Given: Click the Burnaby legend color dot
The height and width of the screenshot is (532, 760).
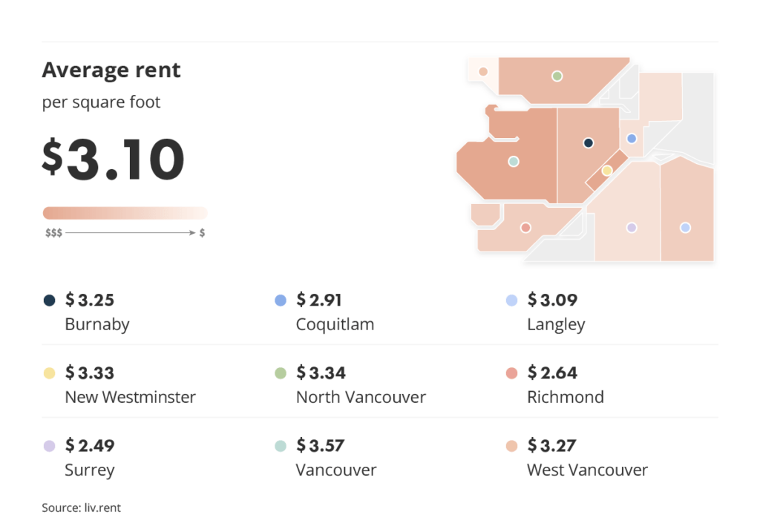Looking at the screenshot, I should (x=49, y=301).
